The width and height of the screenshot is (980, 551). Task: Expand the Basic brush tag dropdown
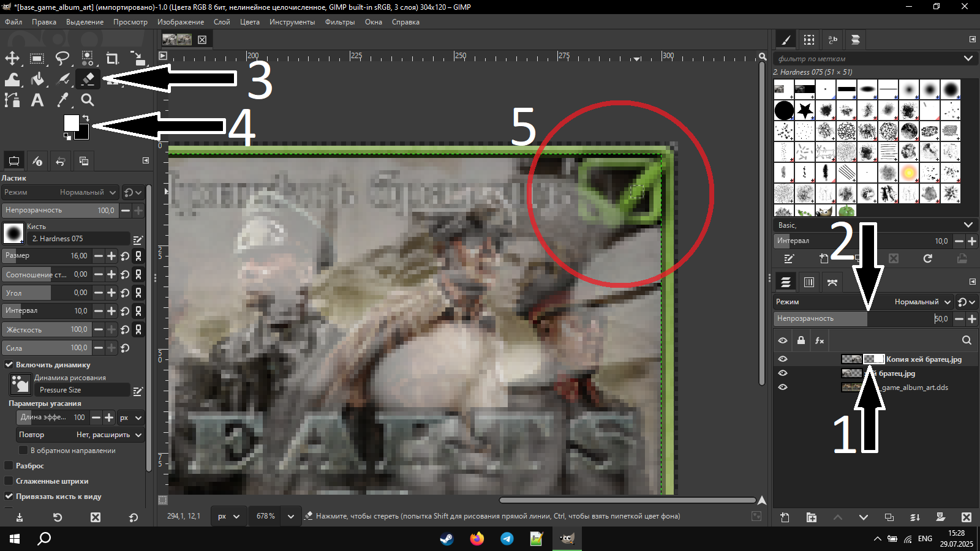[x=968, y=225]
